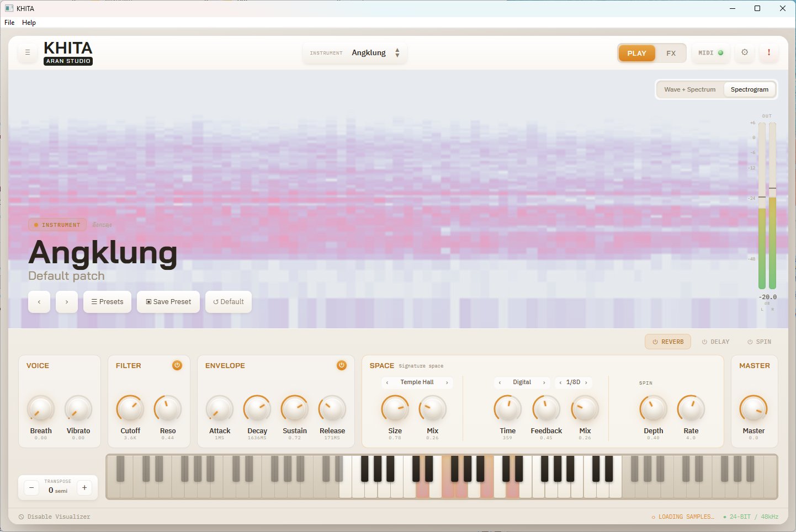Open the File menu

pyautogui.click(x=9, y=23)
